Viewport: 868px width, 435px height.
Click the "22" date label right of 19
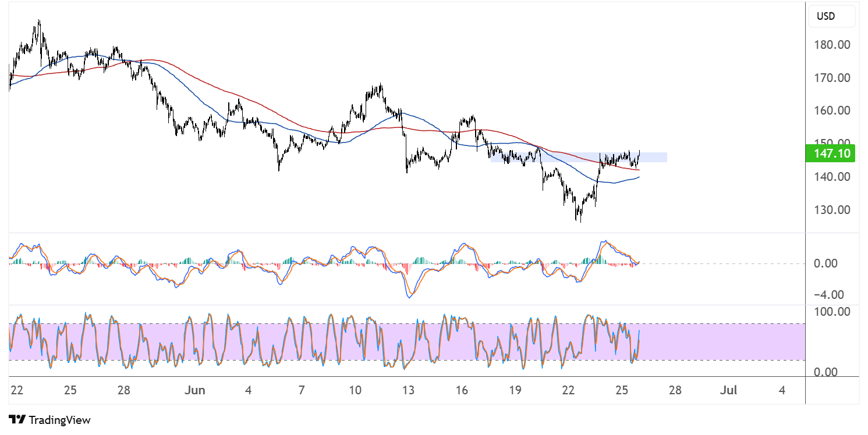(x=568, y=390)
